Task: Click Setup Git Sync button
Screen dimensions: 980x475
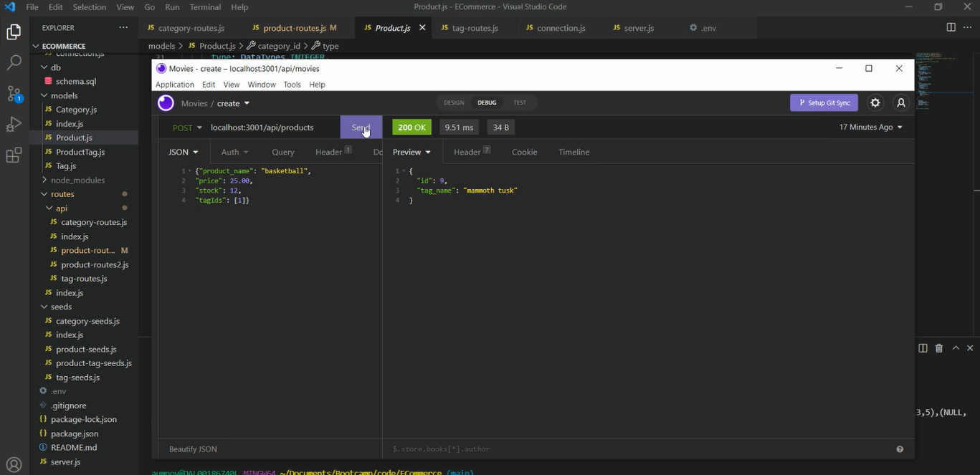Action: [824, 102]
